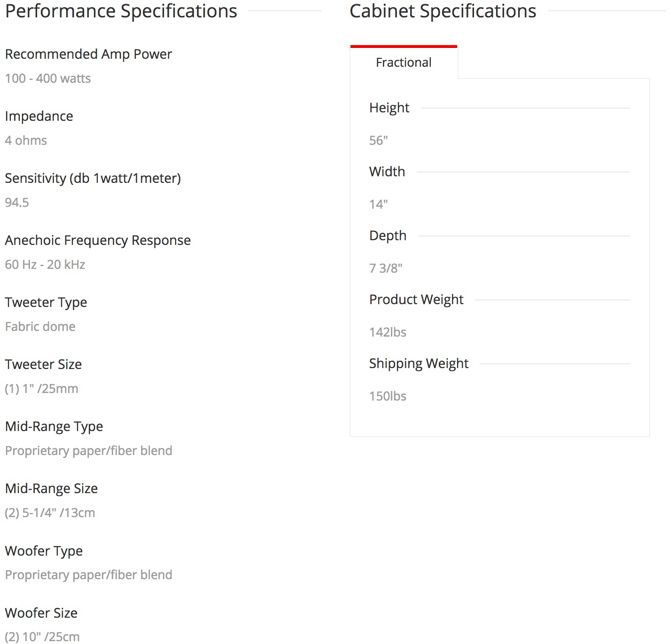Click the Woofer Type label

(x=44, y=550)
